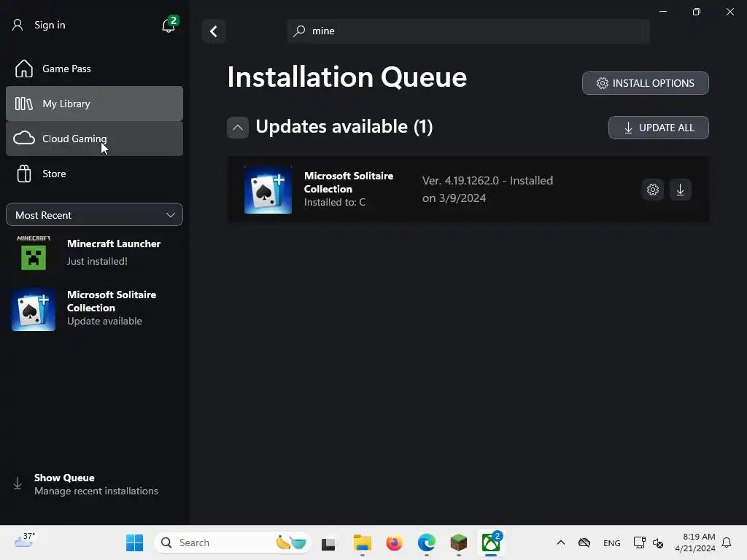Open the taskbar clock and date

(695, 542)
